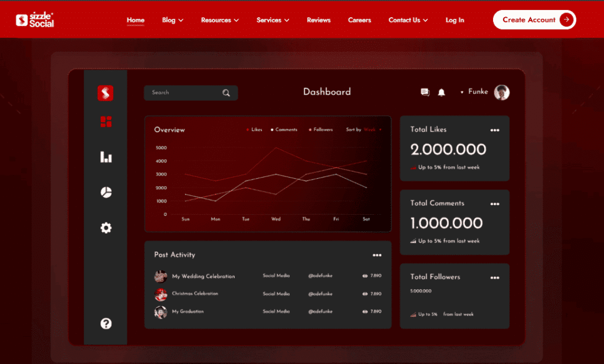
Task: Click the Dashboard heading
Action: pos(327,91)
